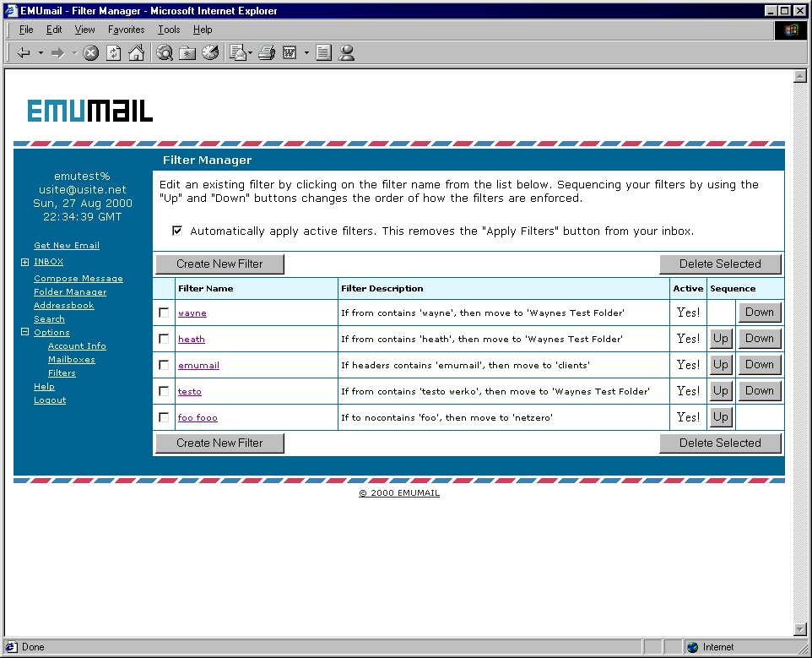Screen dimensions: 812x658
Task: Go to the Home page icon
Action: (136, 52)
